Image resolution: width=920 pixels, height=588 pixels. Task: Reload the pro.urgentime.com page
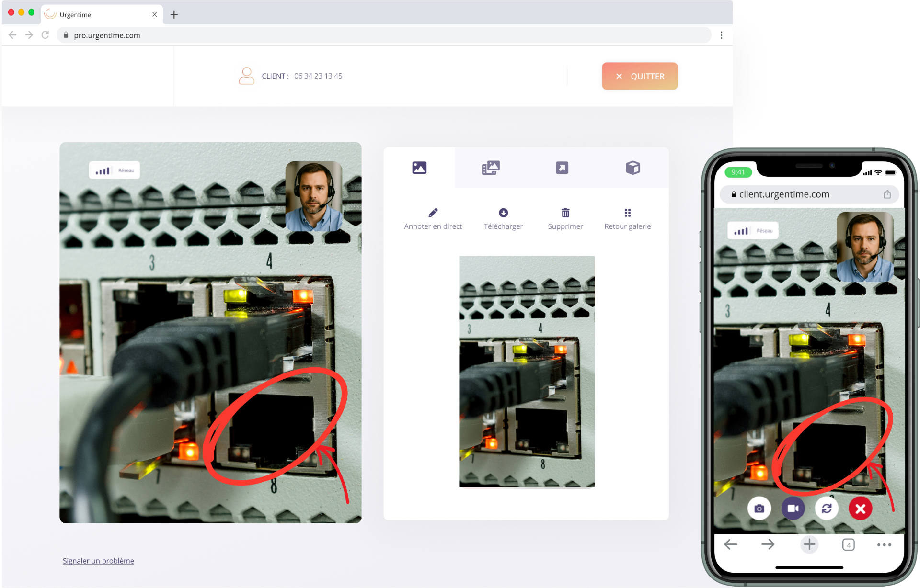(x=46, y=35)
